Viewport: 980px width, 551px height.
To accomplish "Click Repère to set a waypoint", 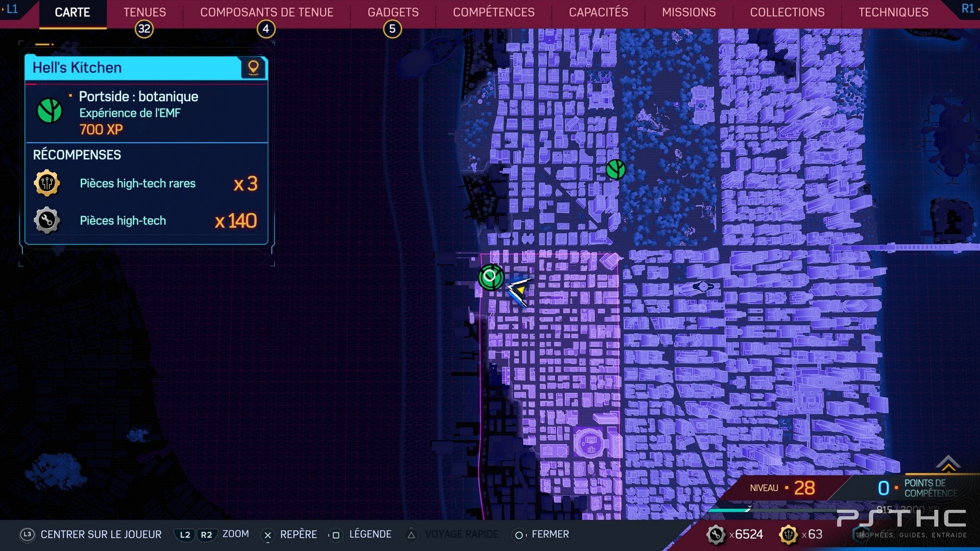I will pyautogui.click(x=299, y=534).
